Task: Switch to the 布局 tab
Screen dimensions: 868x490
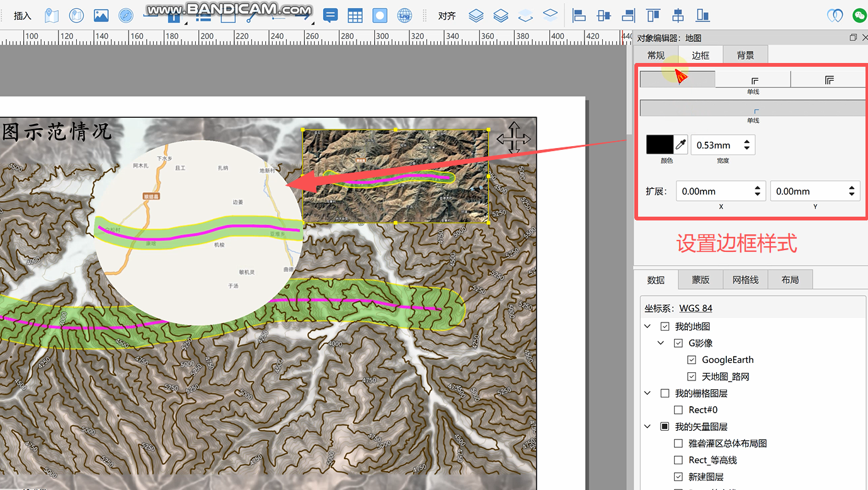Action: tap(790, 280)
